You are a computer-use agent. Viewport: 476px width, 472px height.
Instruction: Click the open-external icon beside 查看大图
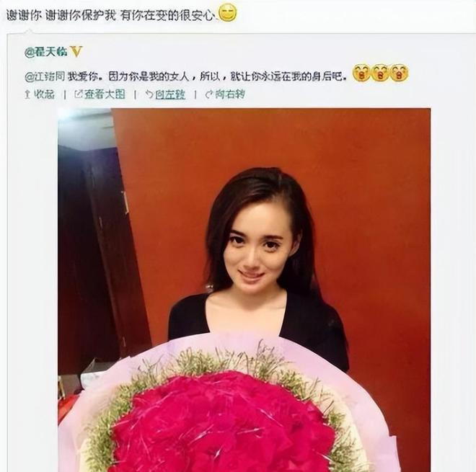click(79, 94)
